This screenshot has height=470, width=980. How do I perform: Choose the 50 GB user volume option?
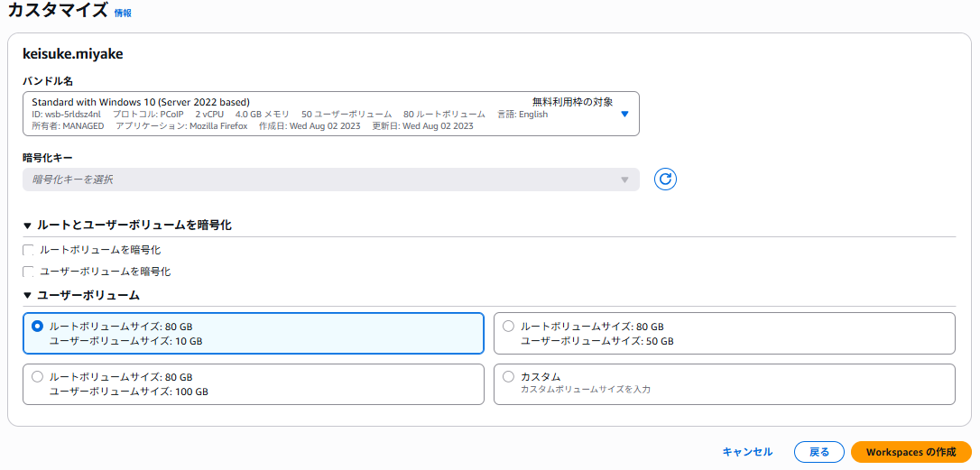point(508,327)
